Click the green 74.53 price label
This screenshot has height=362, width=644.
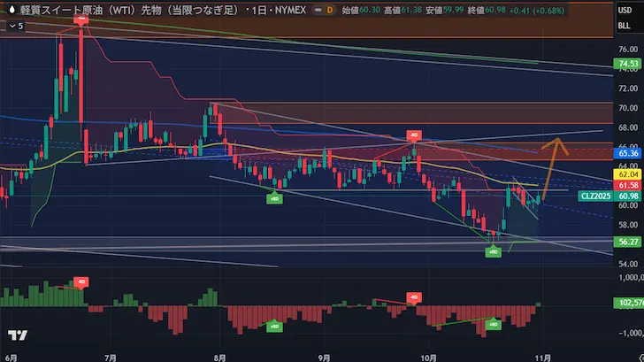click(x=628, y=65)
